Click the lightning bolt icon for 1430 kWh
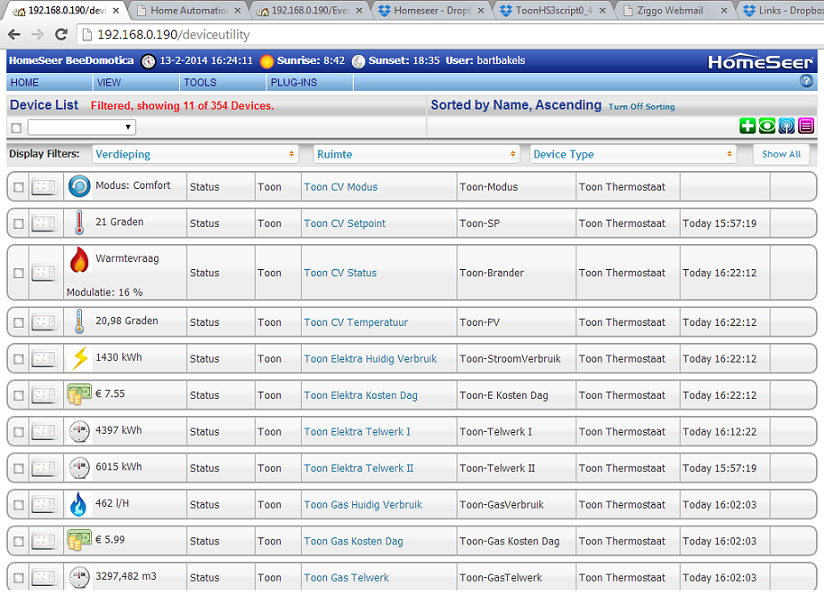 pos(80,358)
